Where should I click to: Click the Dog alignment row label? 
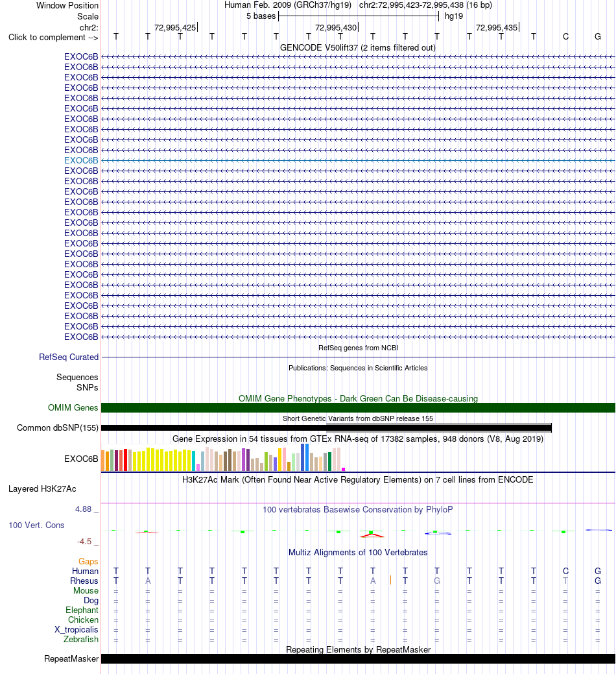pos(91,601)
